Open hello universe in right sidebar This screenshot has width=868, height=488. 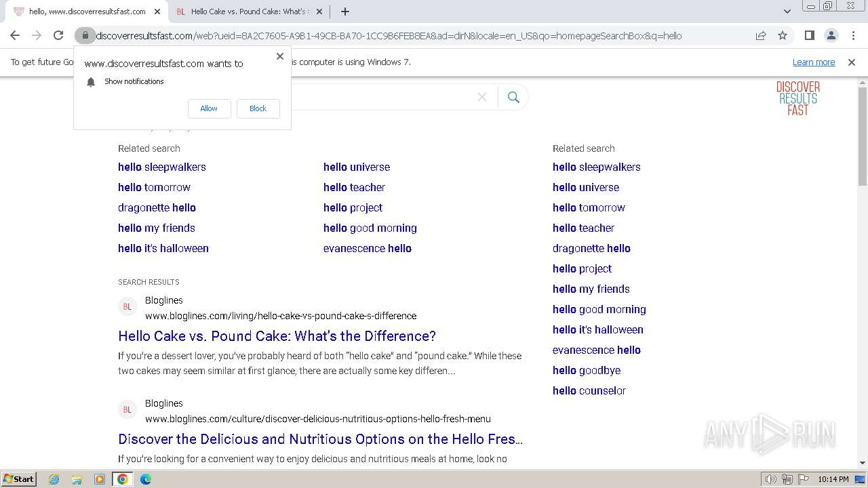(x=586, y=187)
